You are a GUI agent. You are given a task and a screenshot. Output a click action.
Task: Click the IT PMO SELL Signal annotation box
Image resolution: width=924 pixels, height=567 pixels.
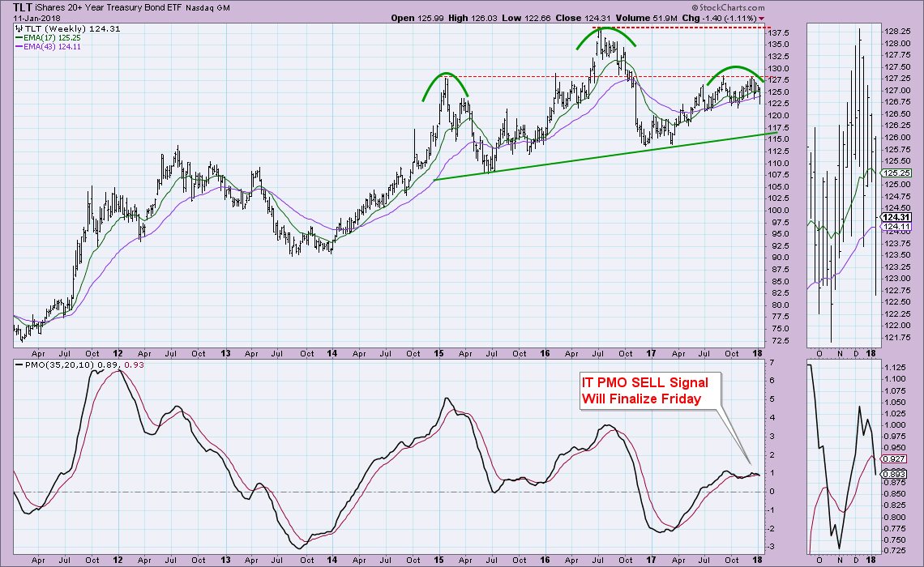click(x=649, y=391)
